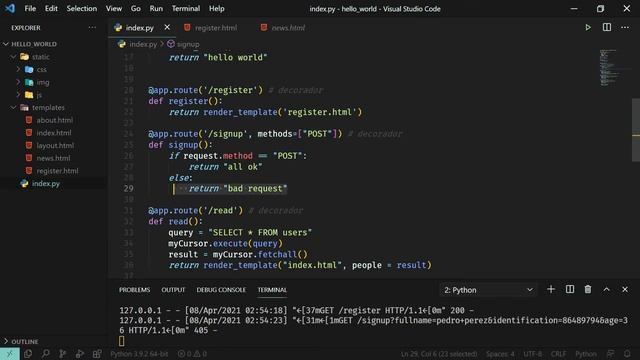Open the Search icon in the status bar
The height and width of the screenshot is (360, 640).
coord(45,354)
